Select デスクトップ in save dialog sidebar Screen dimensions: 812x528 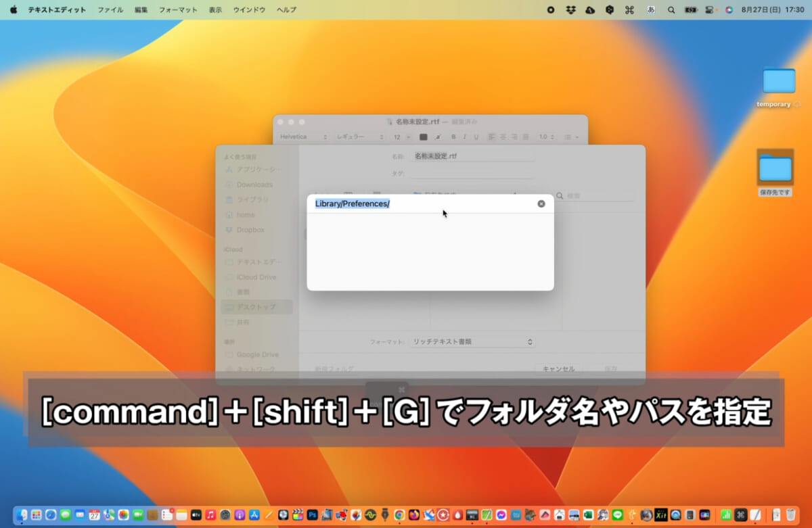click(257, 307)
